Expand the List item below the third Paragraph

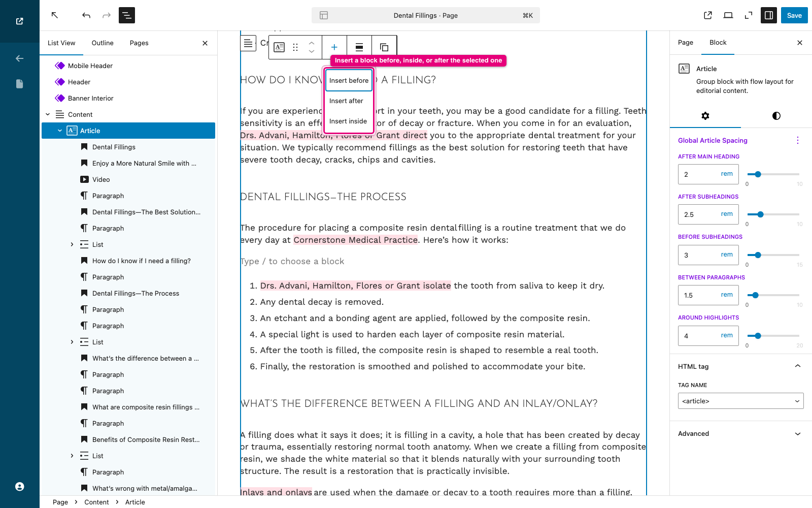(72, 244)
